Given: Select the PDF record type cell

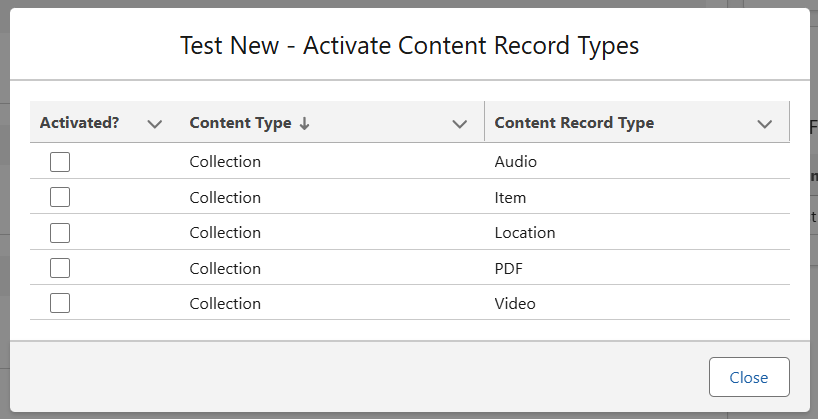Looking at the screenshot, I should (x=509, y=268).
